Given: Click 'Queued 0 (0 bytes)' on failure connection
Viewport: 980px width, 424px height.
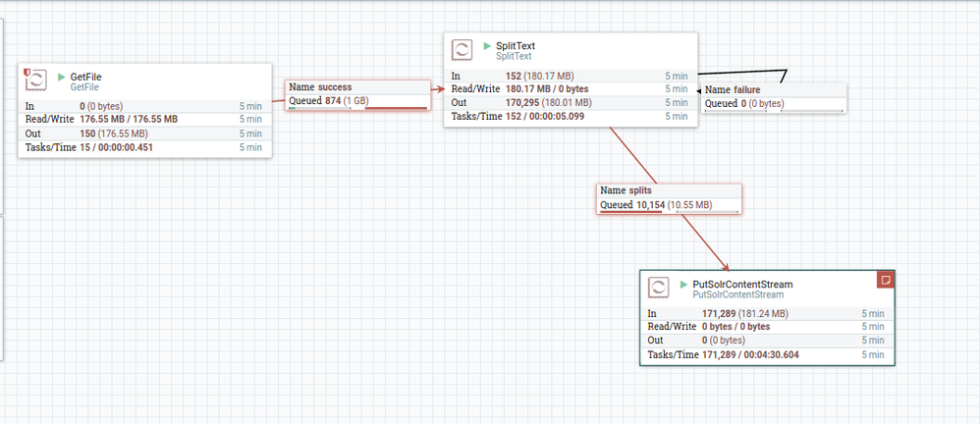Looking at the screenshot, I should click(x=744, y=104).
